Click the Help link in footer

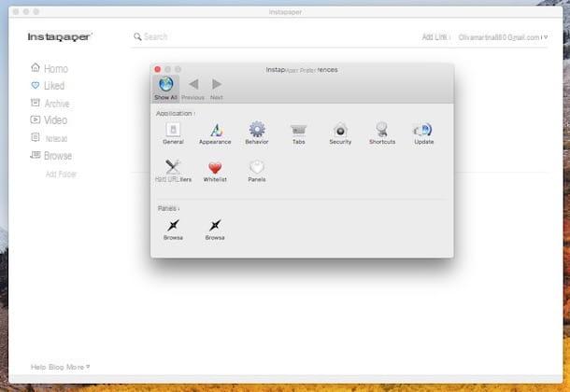click(x=38, y=367)
